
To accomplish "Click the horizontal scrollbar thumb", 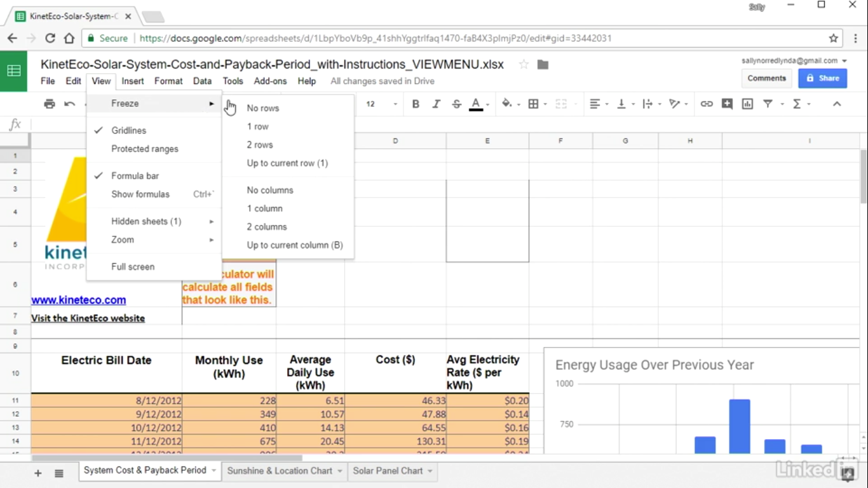I will (x=167, y=457).
